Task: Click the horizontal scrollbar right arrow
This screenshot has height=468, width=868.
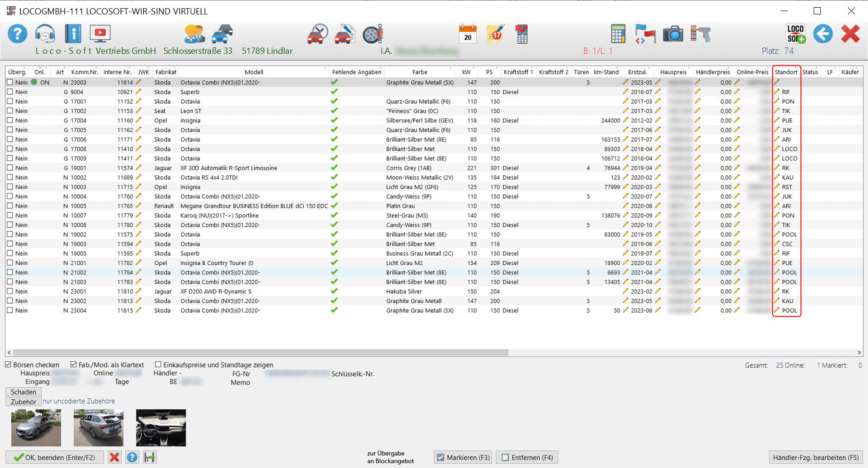Action: (x=859, y=352)
